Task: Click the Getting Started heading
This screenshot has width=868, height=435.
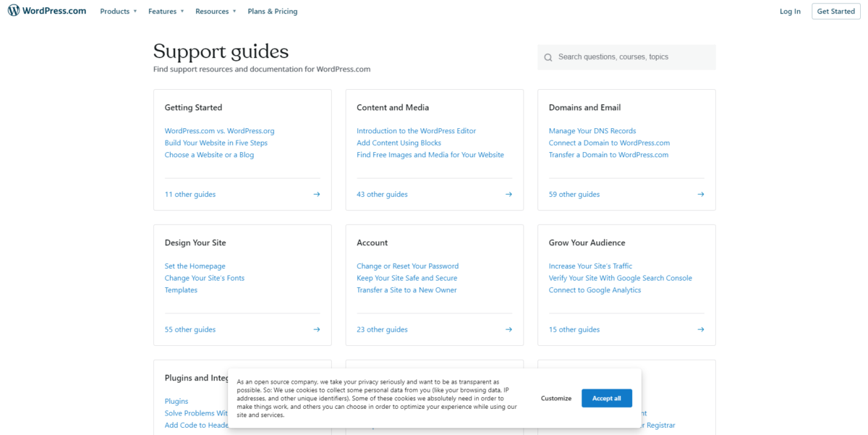Action: 193,108
